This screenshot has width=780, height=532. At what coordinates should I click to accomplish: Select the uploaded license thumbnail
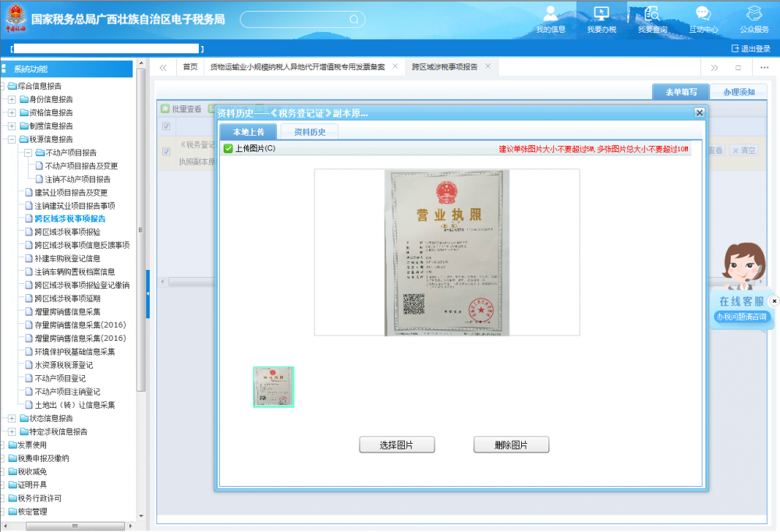point(273,387)
